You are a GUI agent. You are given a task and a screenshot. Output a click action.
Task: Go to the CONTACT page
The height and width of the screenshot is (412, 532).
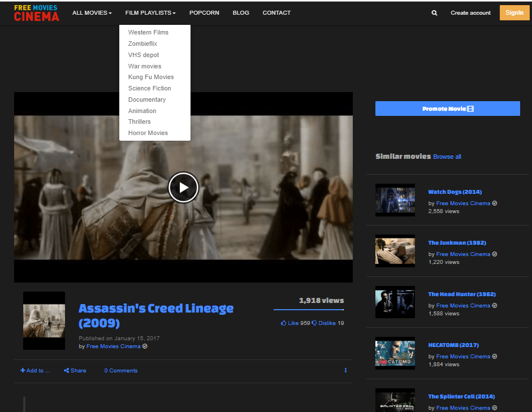click(x=276, y=13)
